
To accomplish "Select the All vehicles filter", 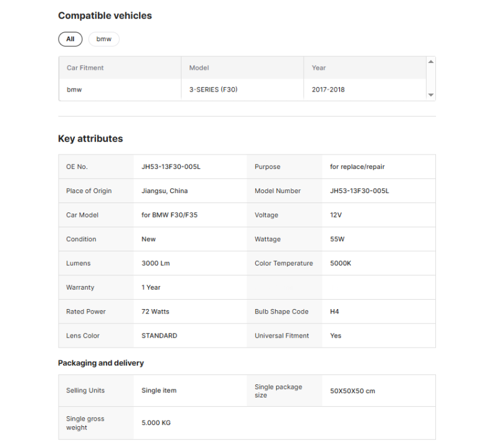I will point(70,39).
